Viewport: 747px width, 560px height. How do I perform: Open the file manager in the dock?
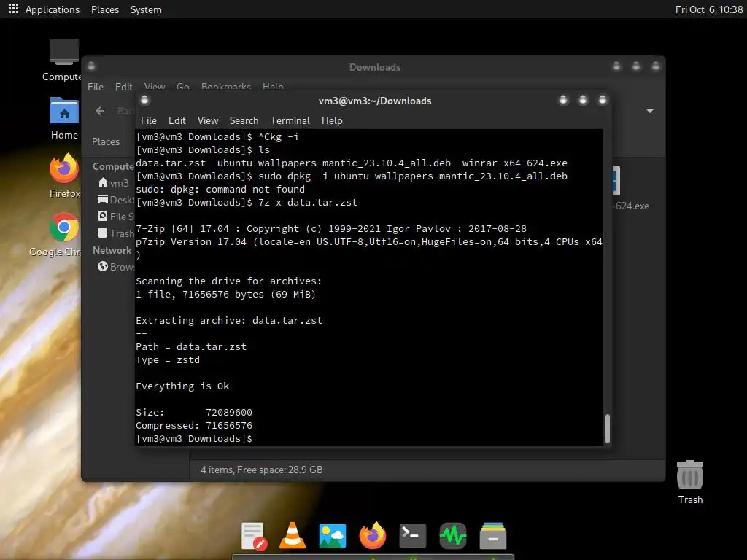[x=492, y=536]
